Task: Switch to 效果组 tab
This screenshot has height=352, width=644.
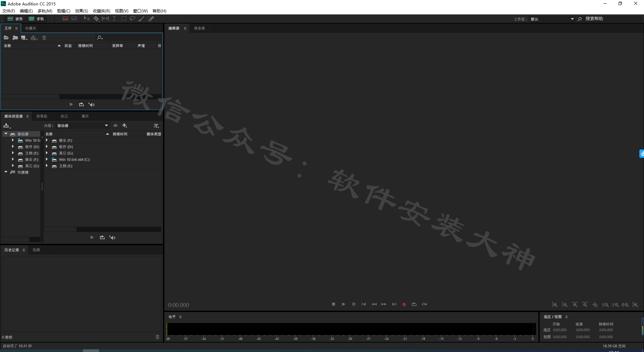Action: 42,116
